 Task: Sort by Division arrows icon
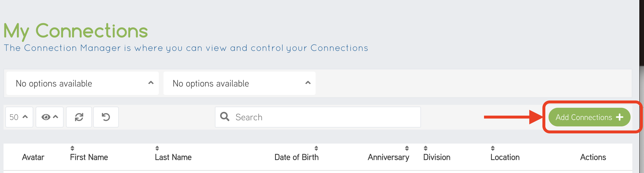(x=426, y=148)
